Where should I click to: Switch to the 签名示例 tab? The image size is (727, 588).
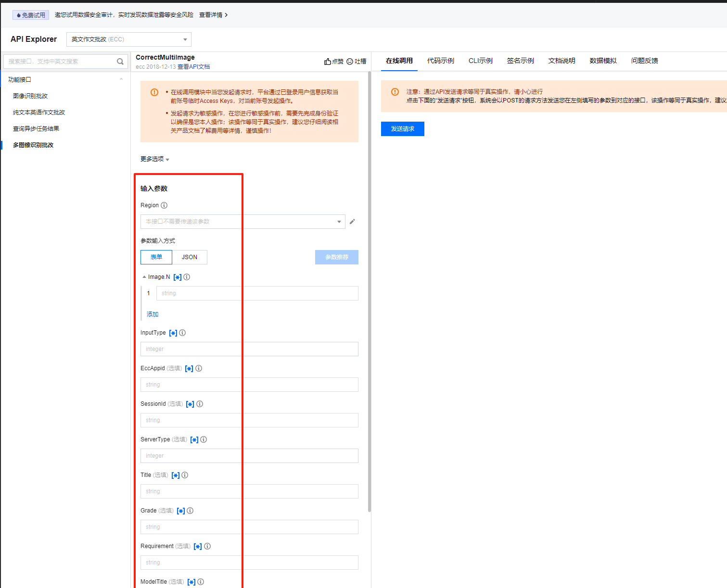coord(521,61)
